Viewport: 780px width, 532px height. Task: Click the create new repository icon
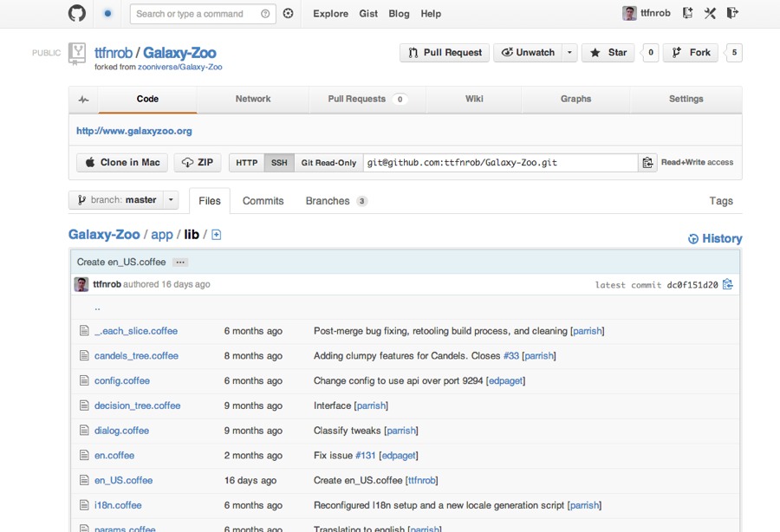(x=687, y=13)
